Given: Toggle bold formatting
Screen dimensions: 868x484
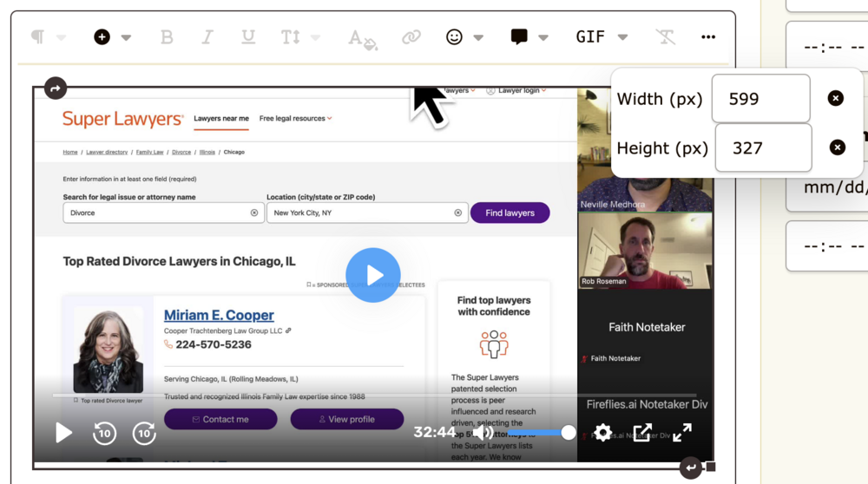Looking at the screenshot, I should click(x=167, y=37).
